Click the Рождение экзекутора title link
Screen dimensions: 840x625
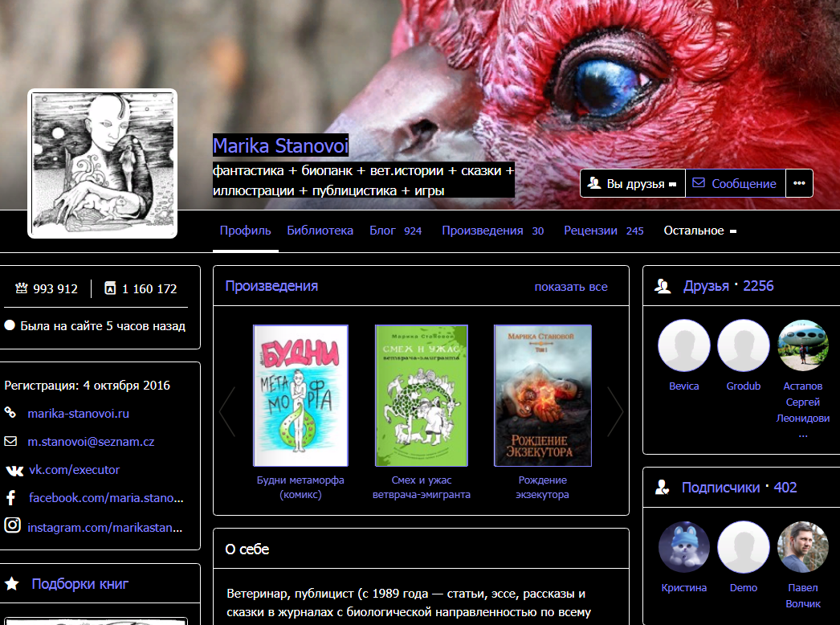543,488
